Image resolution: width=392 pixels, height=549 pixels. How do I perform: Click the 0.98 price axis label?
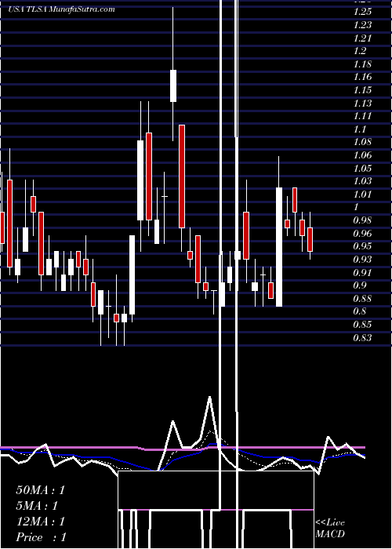(x=362, y=220)
